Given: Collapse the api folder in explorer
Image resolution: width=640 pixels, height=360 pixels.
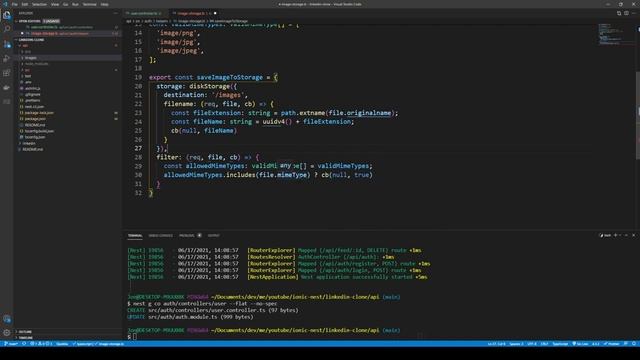Looking at the screenshot, I should tap(25, 46).
